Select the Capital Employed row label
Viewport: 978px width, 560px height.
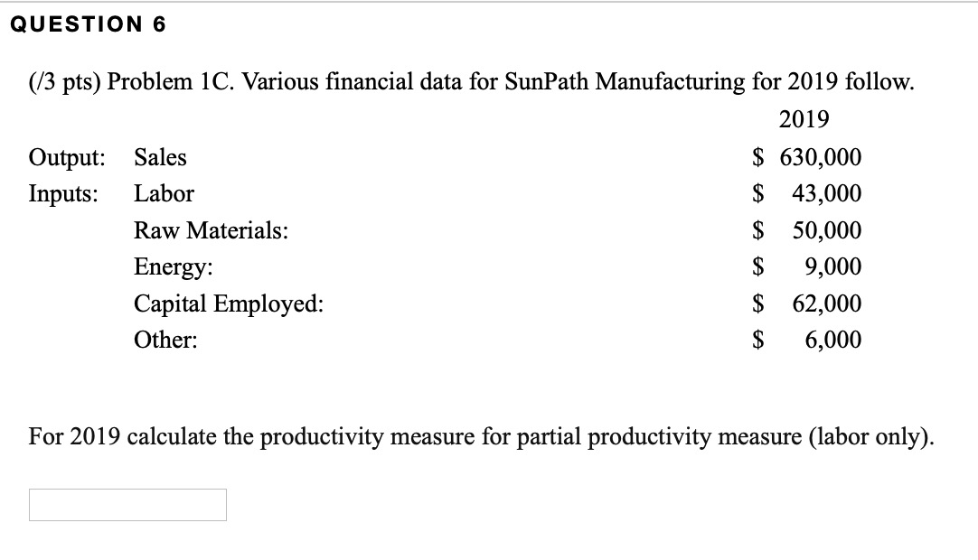point(227,303)
